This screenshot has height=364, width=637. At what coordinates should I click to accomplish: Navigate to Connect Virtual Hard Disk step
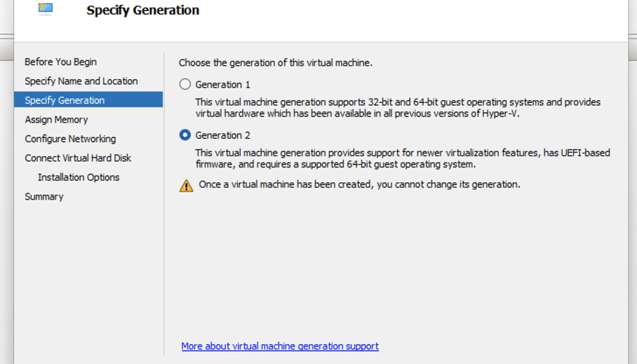pos(78,158)
